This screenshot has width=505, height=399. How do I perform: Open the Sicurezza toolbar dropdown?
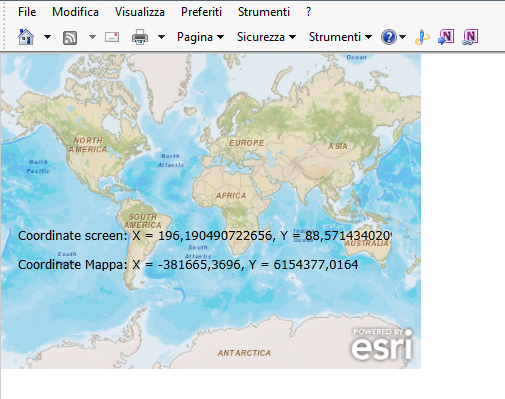pyautogui.click(x=266, y=37)
